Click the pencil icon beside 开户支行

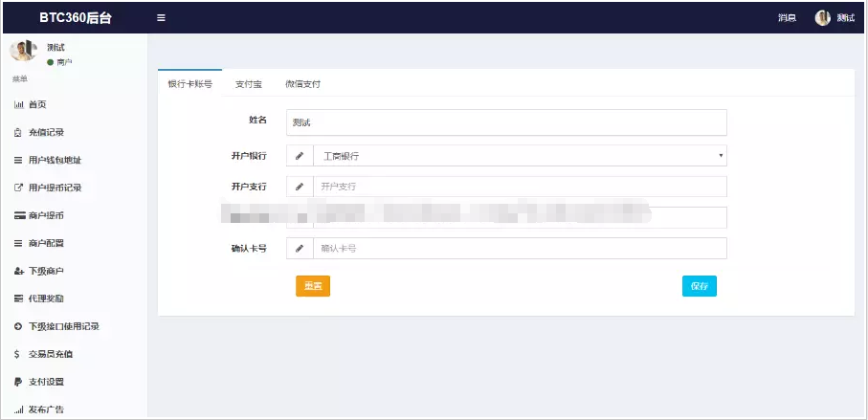300,187
